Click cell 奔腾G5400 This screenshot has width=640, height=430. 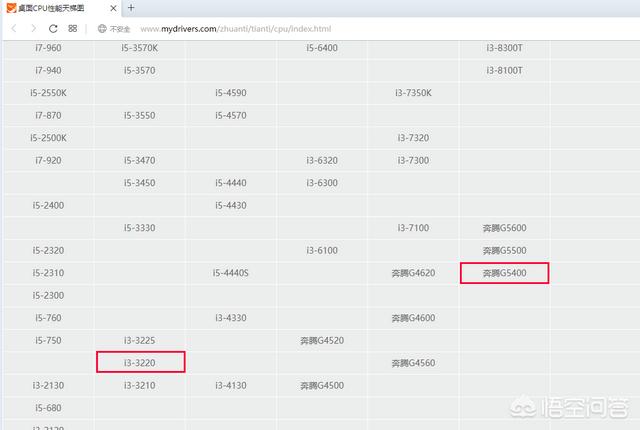pyautogui.click(x=504, y=273)
